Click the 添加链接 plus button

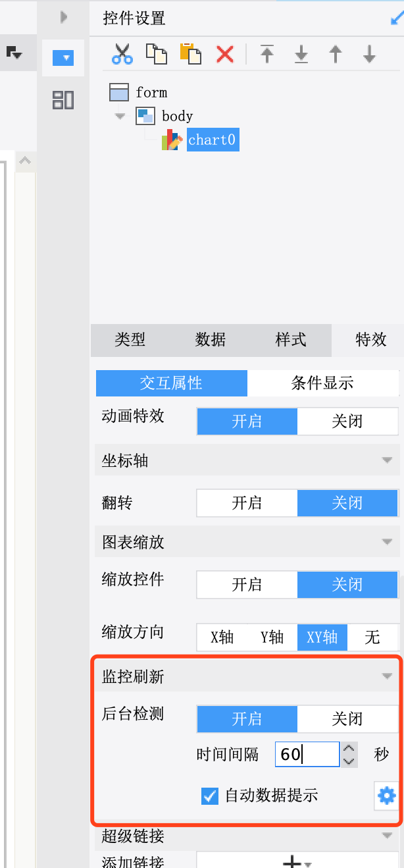tap(297, 861)
